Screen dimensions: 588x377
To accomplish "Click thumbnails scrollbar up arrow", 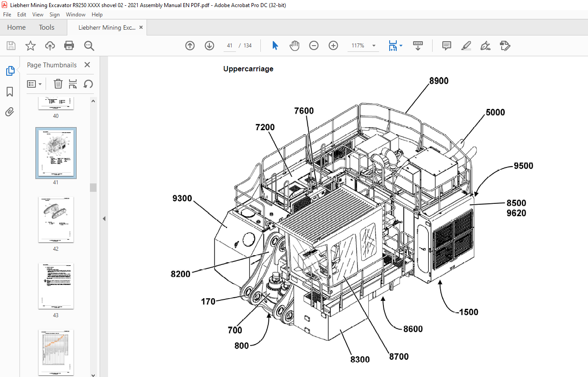I will [x=93, y=101].
